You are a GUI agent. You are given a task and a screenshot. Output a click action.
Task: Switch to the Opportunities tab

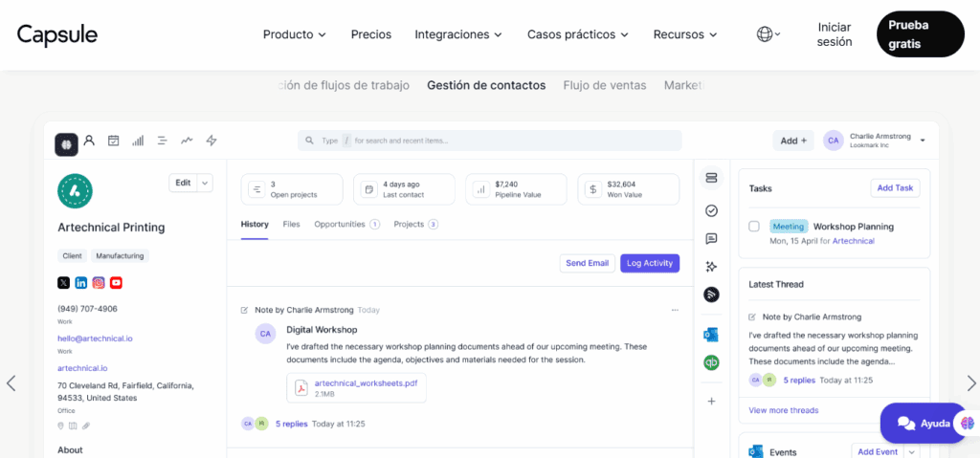click(x=346, y=225)
